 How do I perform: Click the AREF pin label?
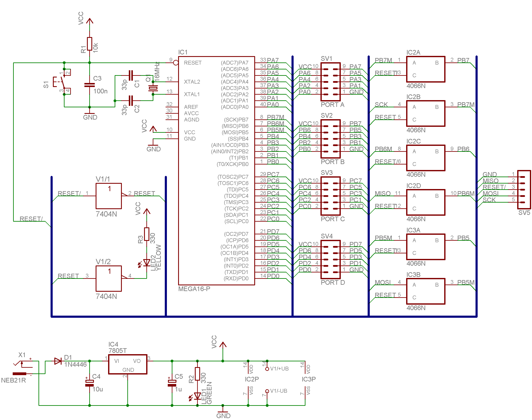191,107
